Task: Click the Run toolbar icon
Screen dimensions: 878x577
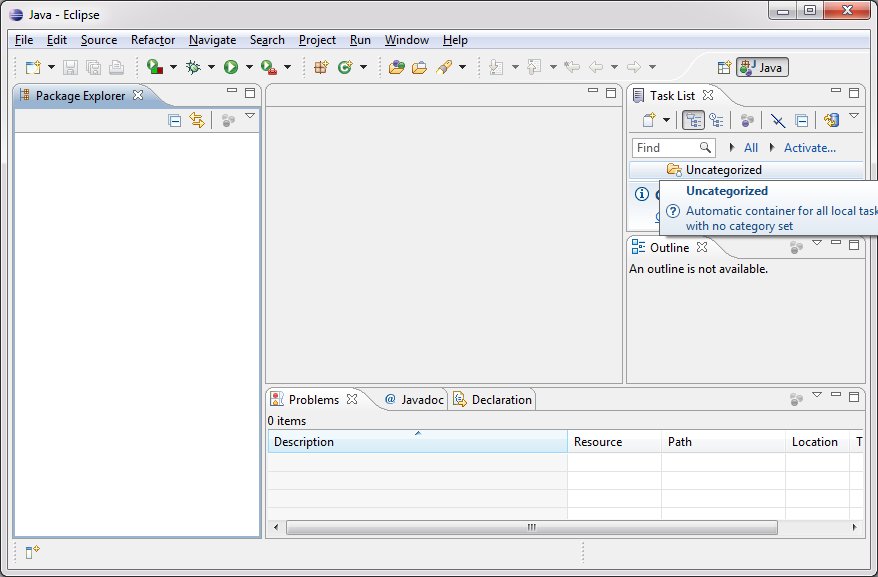Action: coord(231,67)
